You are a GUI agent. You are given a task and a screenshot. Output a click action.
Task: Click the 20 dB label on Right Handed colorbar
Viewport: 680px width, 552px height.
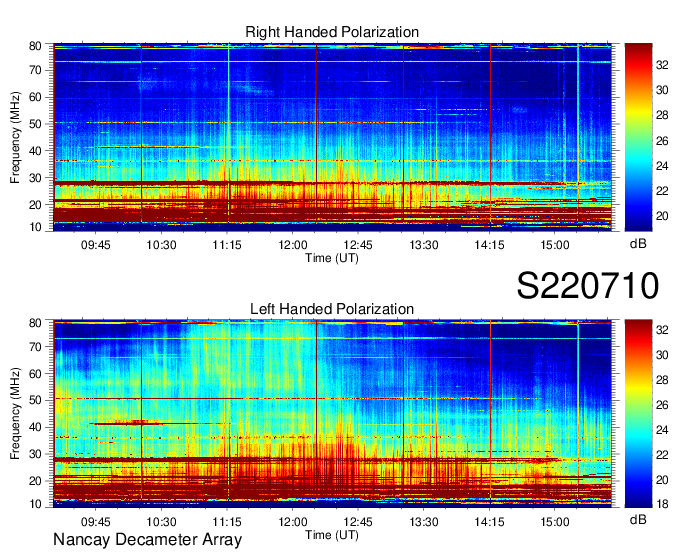662,216
